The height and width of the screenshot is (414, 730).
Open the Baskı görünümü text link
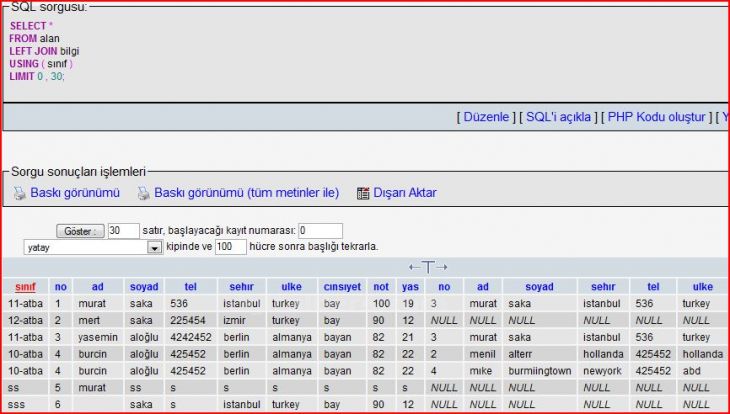coord(75,193)
